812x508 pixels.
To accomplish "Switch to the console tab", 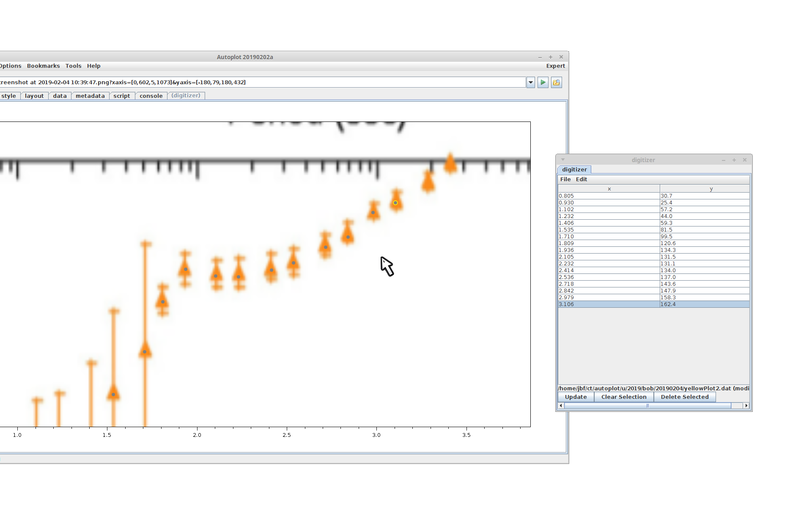I will pos(151,96).
